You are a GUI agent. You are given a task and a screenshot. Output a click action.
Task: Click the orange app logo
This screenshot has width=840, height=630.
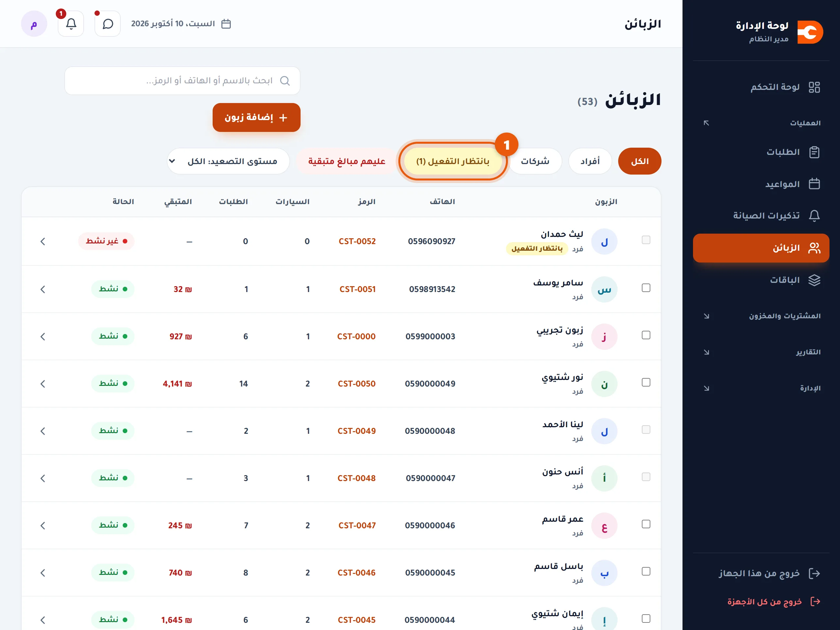[810, 32]
